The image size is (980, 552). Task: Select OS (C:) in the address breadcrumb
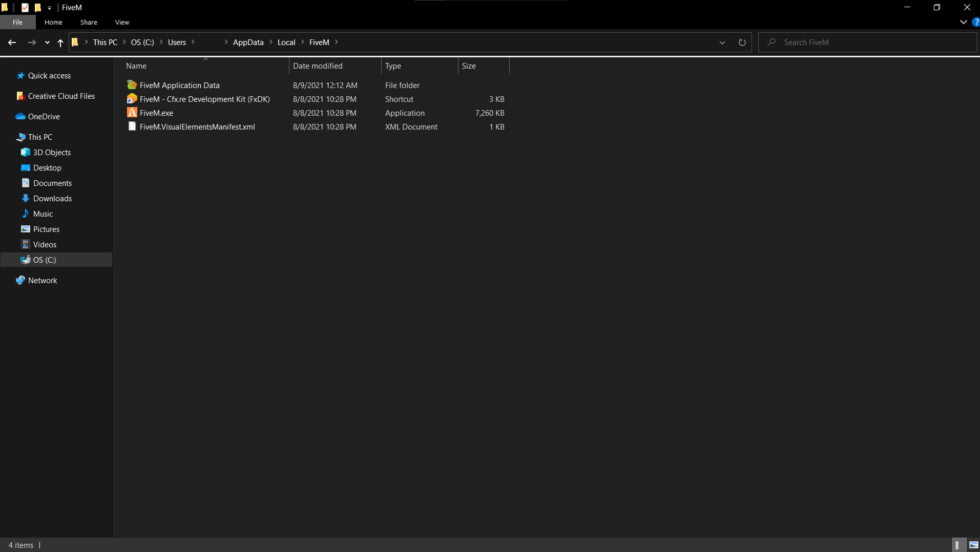pyautogui.click(x=142, y=43)
